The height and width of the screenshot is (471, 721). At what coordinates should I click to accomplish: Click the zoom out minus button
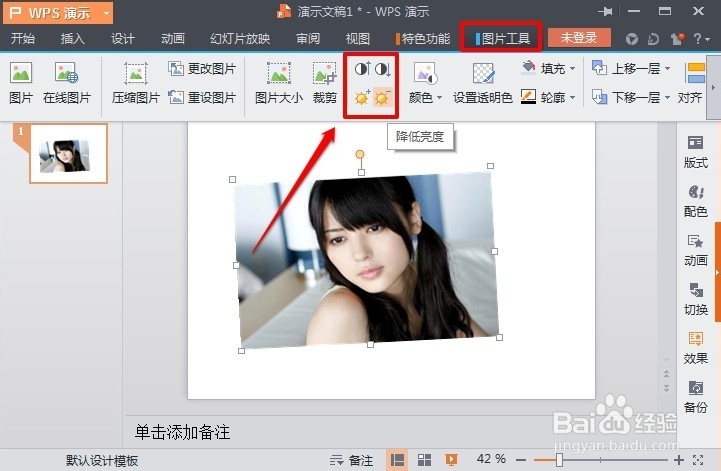coord(521,460)
